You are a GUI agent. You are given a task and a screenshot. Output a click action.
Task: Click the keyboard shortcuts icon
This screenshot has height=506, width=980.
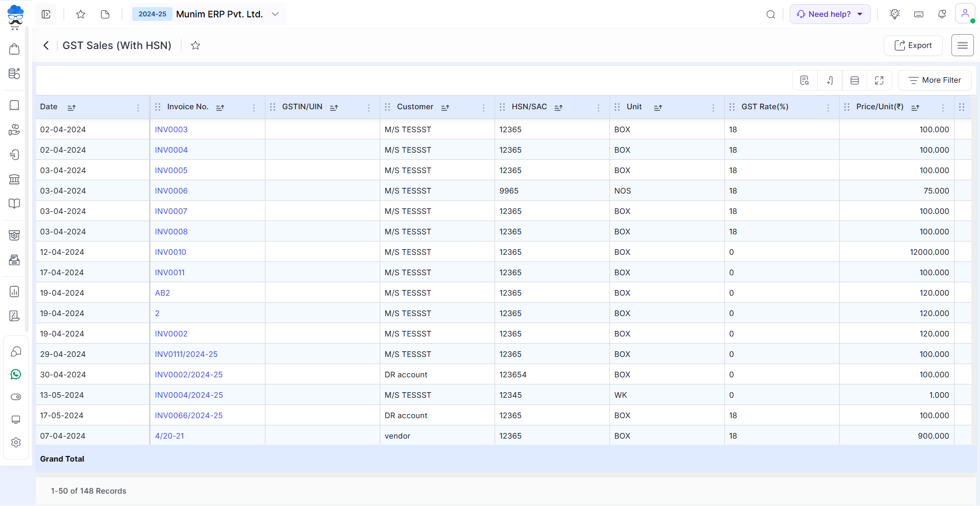pyautogui.click(x=919, y=14)
